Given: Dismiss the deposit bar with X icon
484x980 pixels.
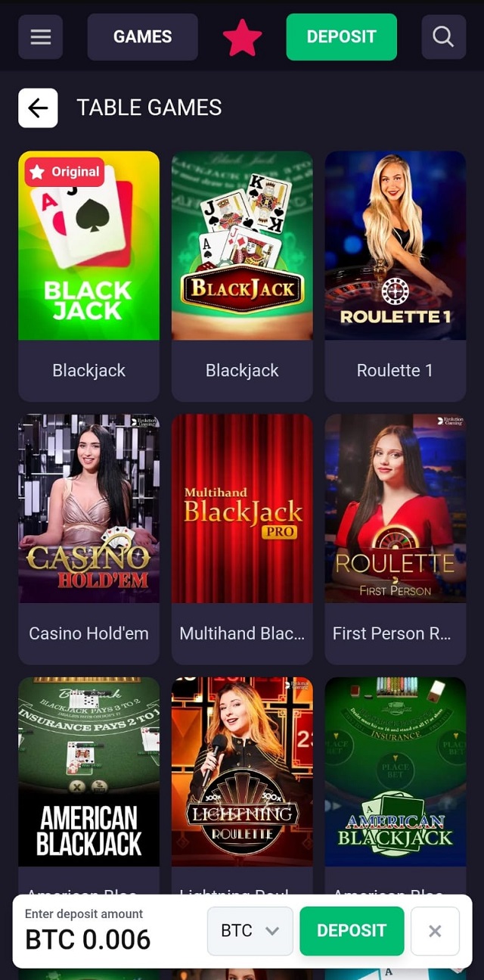Looking at the screenshot, I should (x=435, y=931).
